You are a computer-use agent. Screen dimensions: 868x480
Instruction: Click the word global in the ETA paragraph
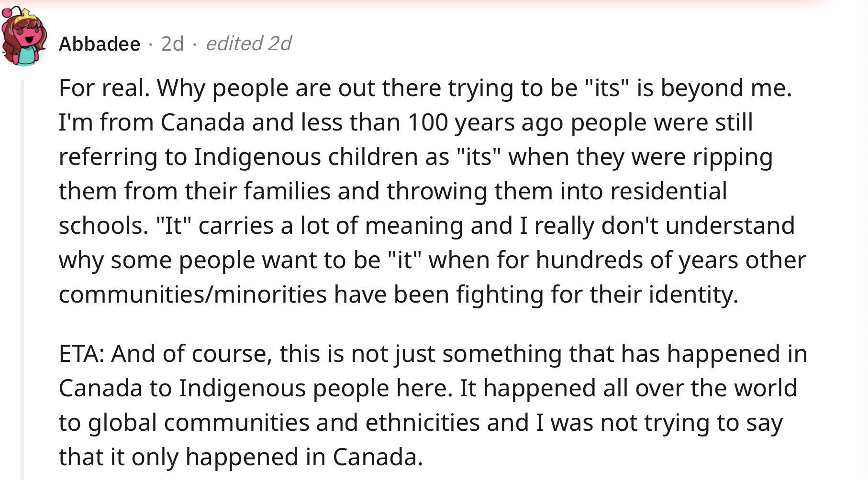[x=122, y=423]
